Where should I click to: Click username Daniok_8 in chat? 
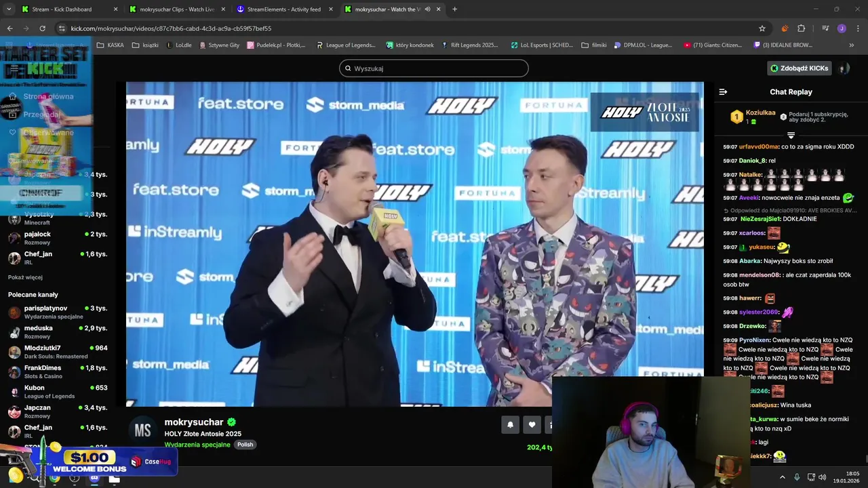click(x=753, y=161)
